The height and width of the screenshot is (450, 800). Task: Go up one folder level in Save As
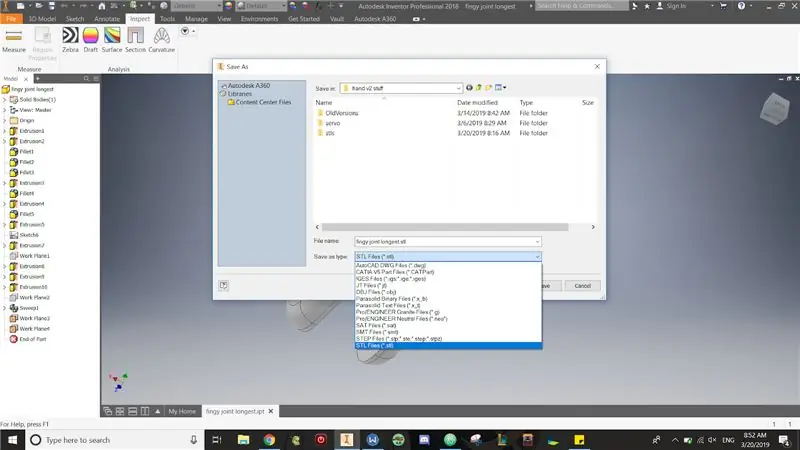479,88
